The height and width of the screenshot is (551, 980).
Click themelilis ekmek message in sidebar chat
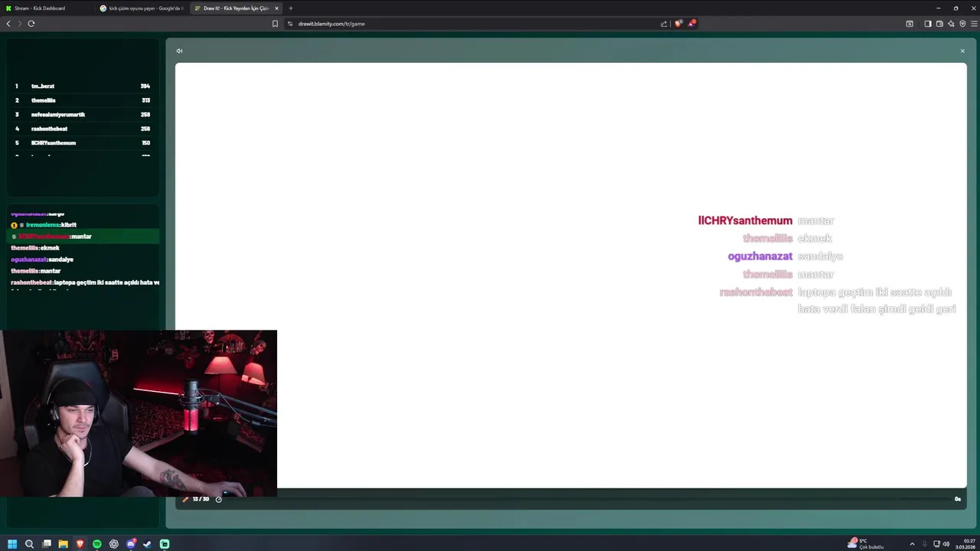35,248
